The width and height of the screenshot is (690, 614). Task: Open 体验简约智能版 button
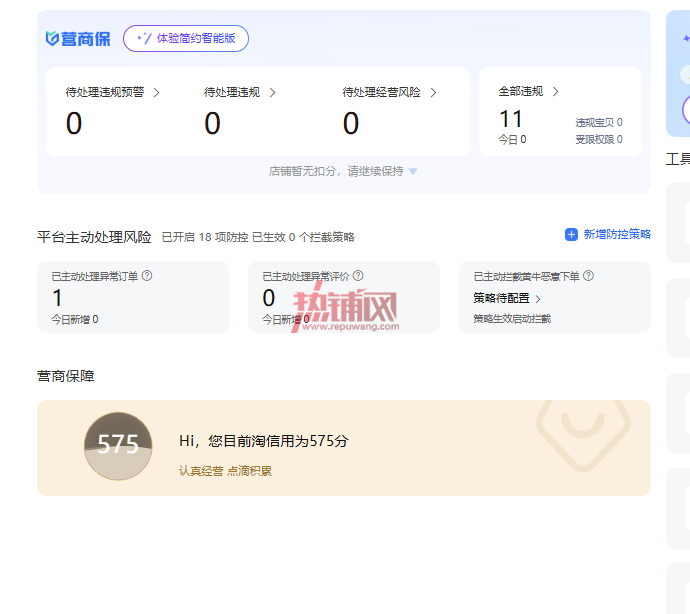[186, 38]
